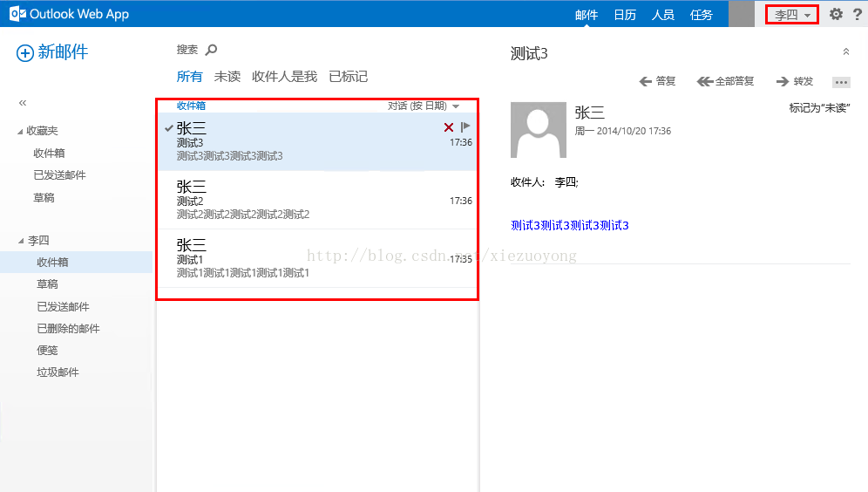This screenshot has width=868, height=492.
Task: Click 新邮件 to compose mail
Action: click(63, 52)
